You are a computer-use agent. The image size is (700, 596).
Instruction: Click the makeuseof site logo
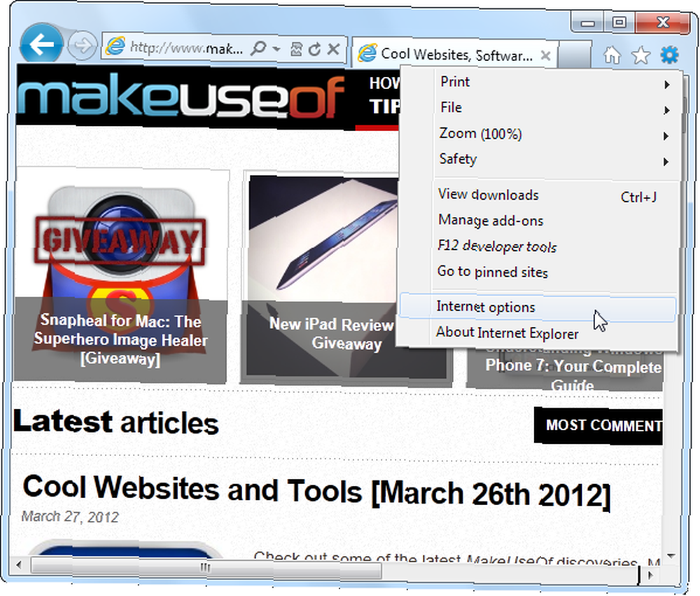point(182,97)
